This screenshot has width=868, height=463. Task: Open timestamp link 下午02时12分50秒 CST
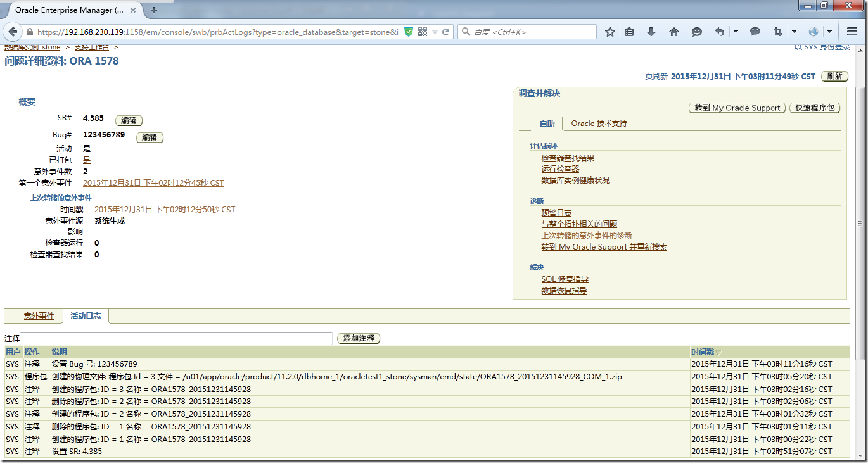[165, 210]
